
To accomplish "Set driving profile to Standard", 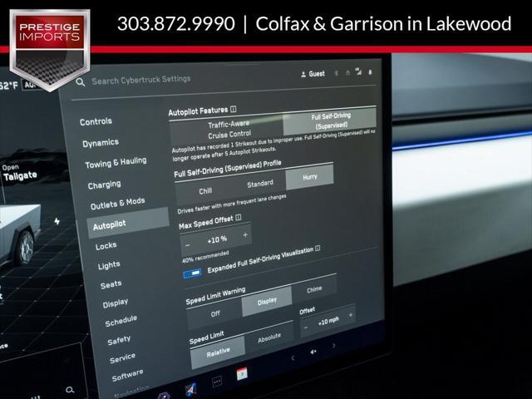I will (x=260, y=184).
